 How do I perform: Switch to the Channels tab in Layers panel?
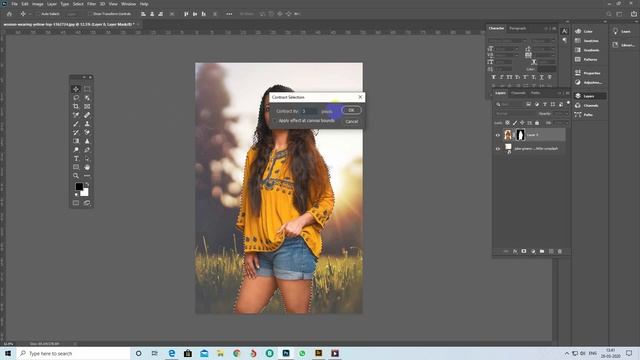pos(518,93)
